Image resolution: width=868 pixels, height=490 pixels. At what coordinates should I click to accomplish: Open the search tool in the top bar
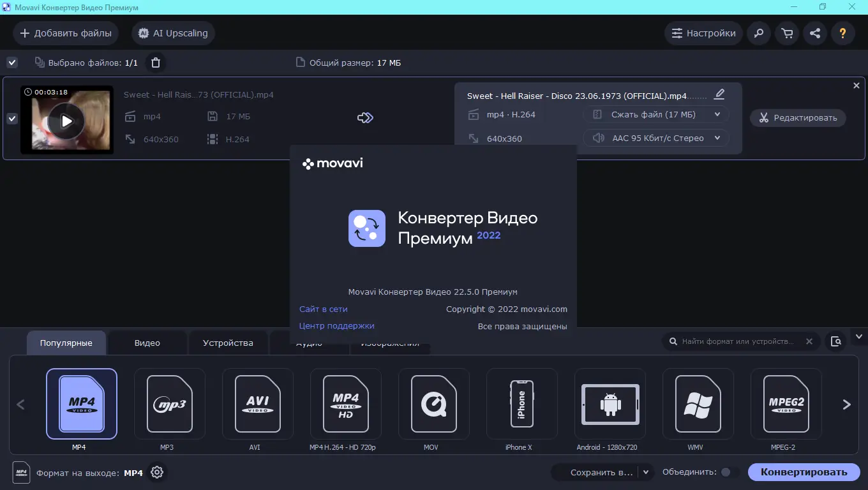click(758, 33)
